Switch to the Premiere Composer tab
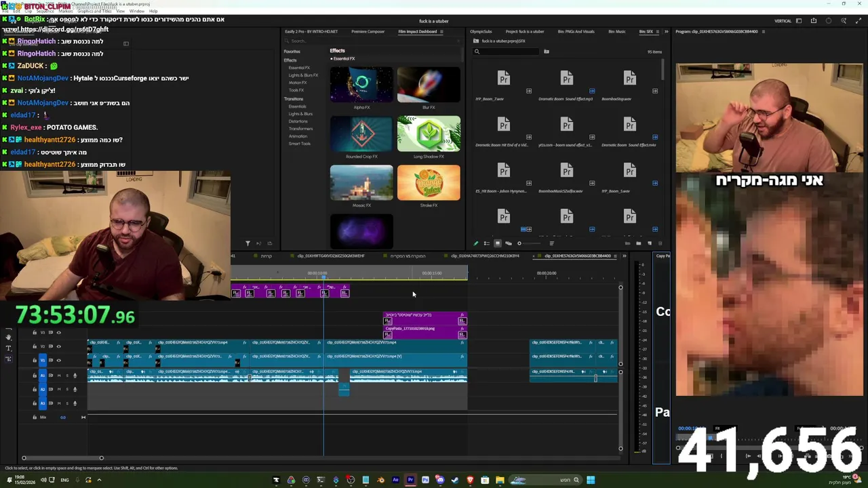The image size is (868, 488). 368,31
